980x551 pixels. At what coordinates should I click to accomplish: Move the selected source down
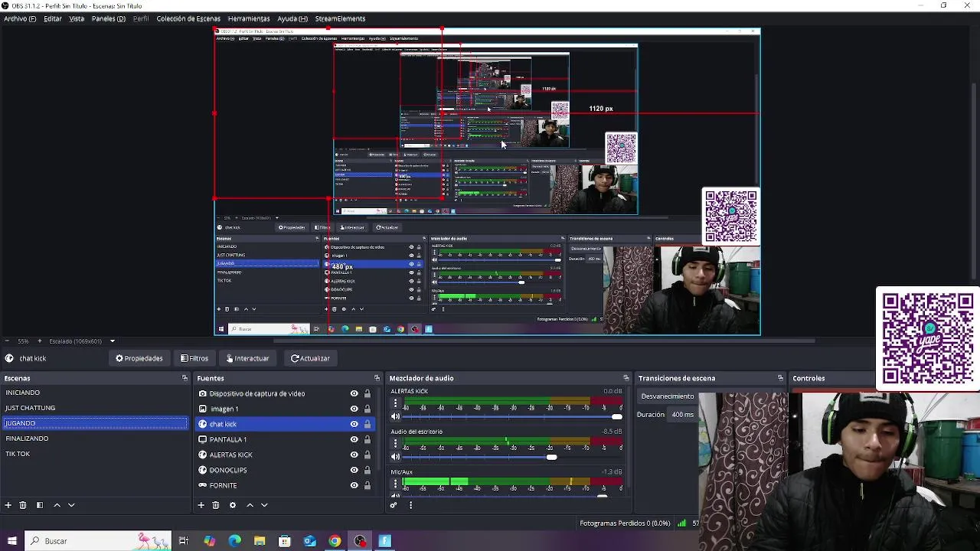pos(264,505)
